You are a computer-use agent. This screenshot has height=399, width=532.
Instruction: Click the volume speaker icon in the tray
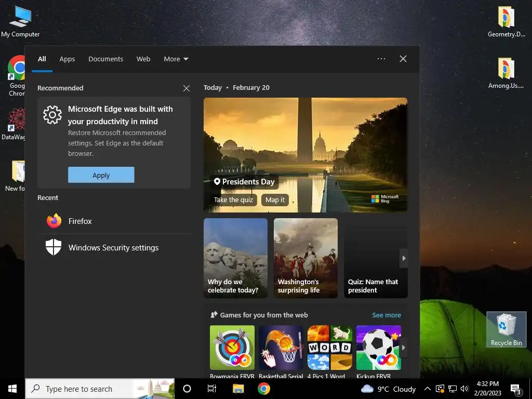tap(464, 389)
